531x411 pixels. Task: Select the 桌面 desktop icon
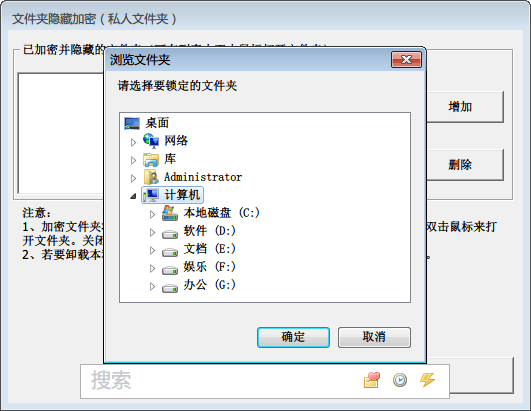[x=132, y=123]
